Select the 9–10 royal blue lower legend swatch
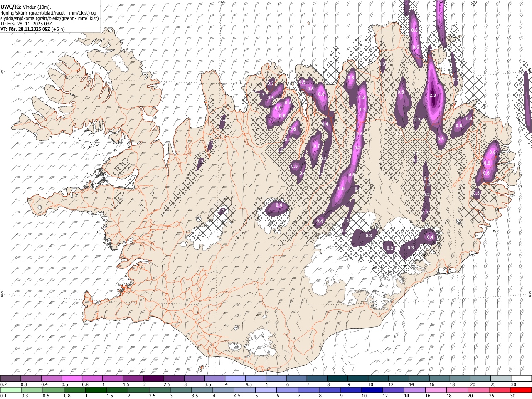Image resolution: width=532 pixels, height=399 pixels. pos(351,390)
